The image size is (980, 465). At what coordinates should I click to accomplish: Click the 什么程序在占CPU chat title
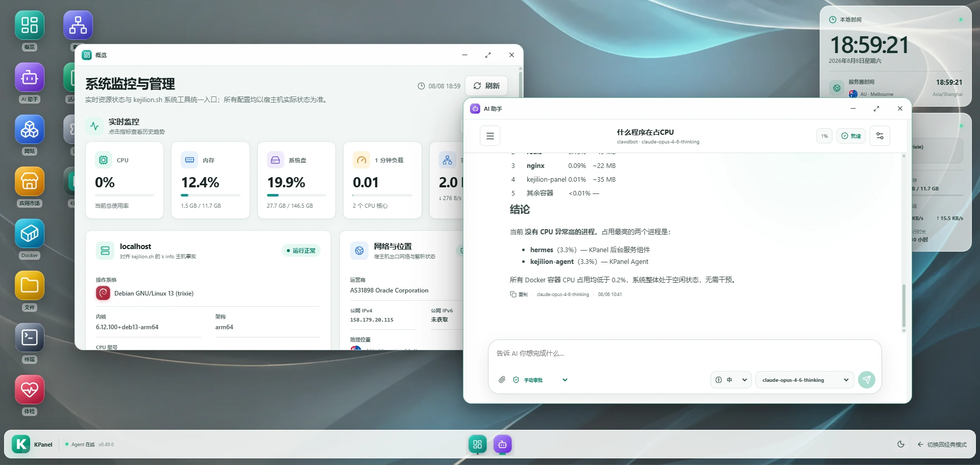pos(645,132)
